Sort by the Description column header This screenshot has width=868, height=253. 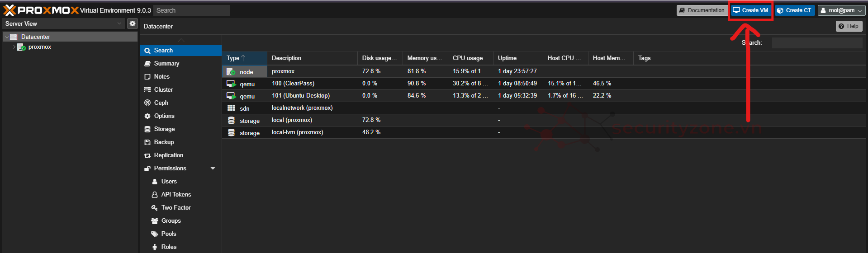point(312,58)
